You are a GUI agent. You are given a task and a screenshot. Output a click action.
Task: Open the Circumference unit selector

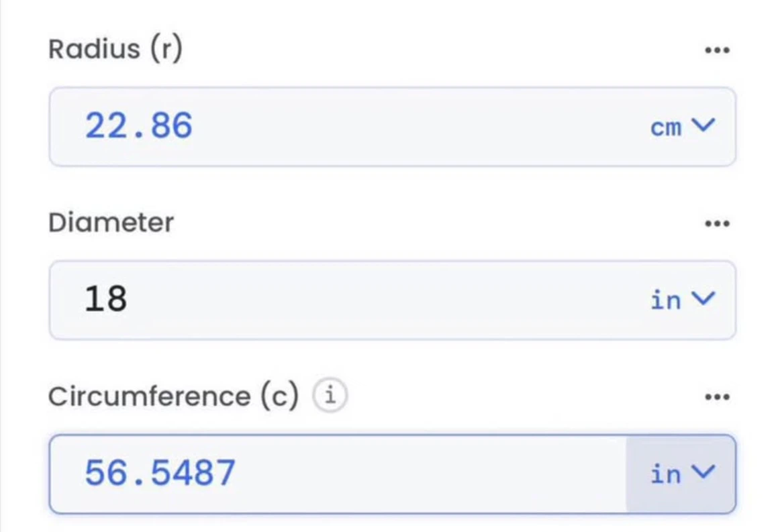pyautogui.click(x=681, y=474)
